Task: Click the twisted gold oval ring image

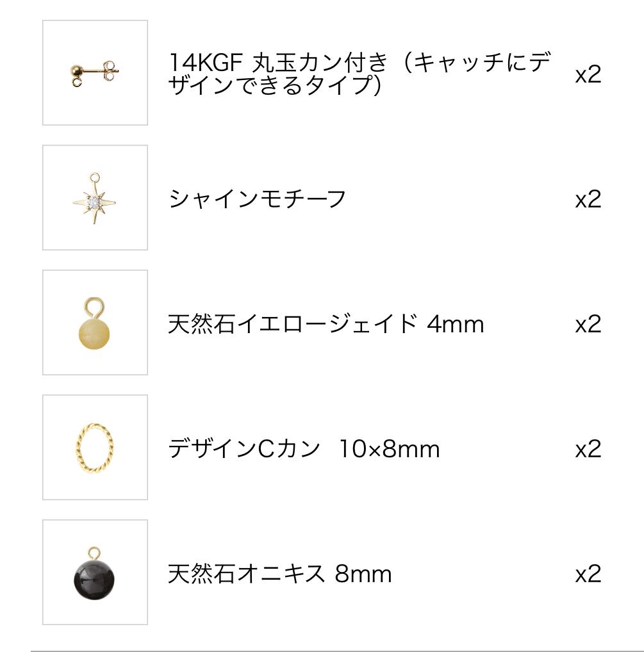Action: click(x=95, y=447)
